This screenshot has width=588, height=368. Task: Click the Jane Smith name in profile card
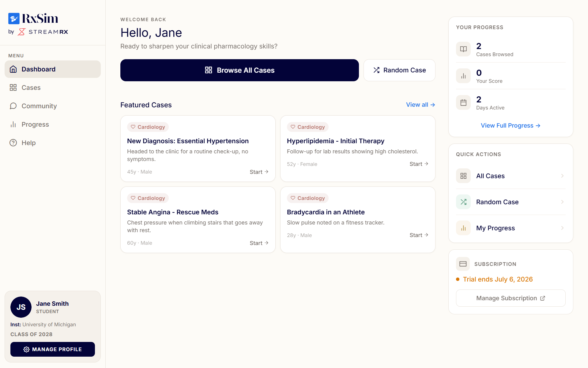click(52, 304)
